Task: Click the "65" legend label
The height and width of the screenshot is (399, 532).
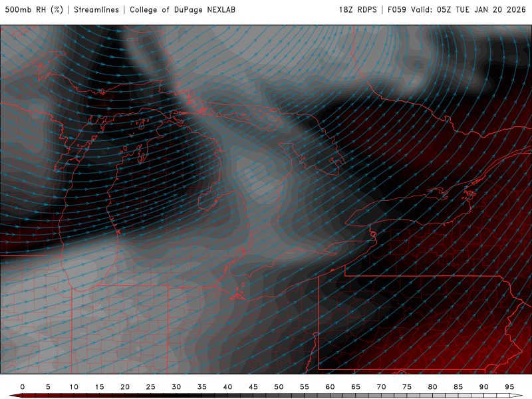Action: 356,387
